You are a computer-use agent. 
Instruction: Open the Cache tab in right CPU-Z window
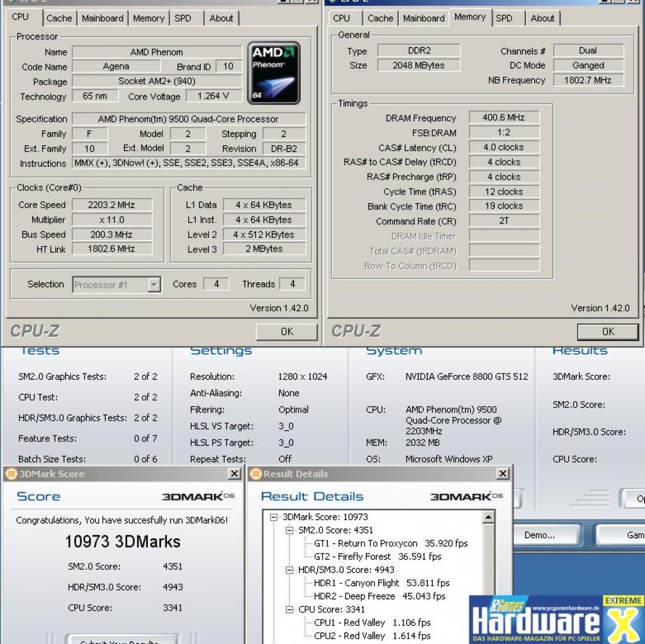(381, 18)
